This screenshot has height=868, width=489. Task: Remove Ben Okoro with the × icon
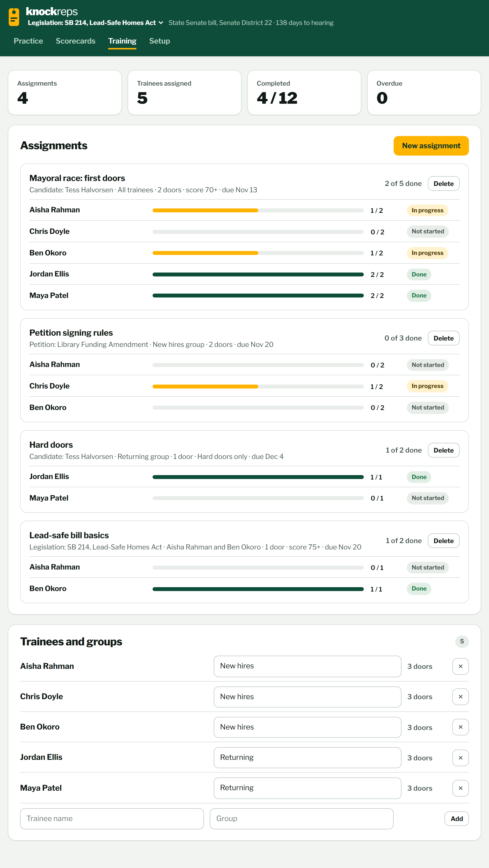pos(460,727)
